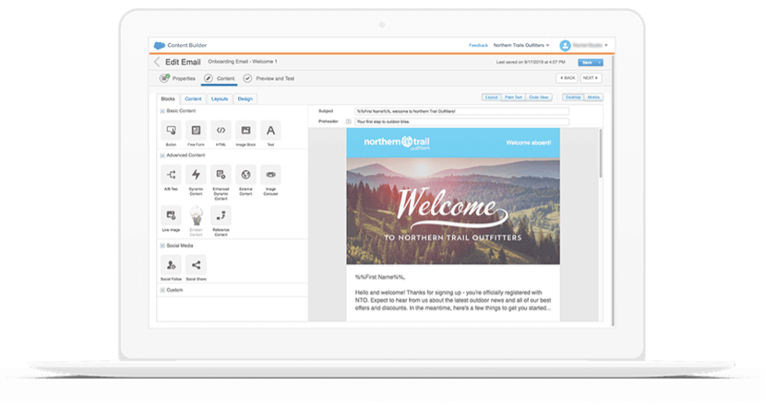Image resolution: width=768 pixels, height=405 pixels.
Task: Switch to the Layouts tab
Action: coord(220,99)
